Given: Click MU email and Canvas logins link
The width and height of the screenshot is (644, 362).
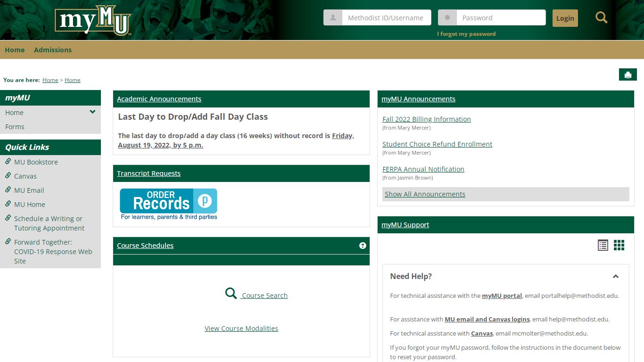Looking at the screenshot, I should coord(487,319).
